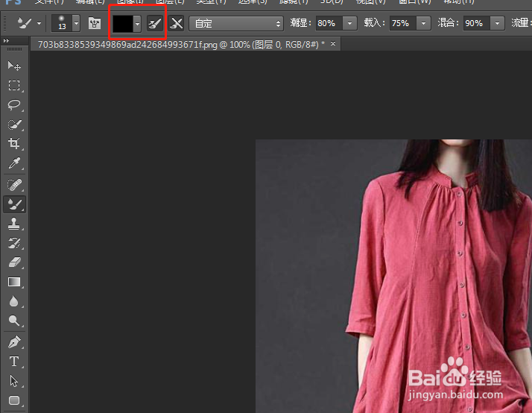This screenshot has width=532, height=413.
Task: Click the 混合 90% value field
Action: (477, 23)
